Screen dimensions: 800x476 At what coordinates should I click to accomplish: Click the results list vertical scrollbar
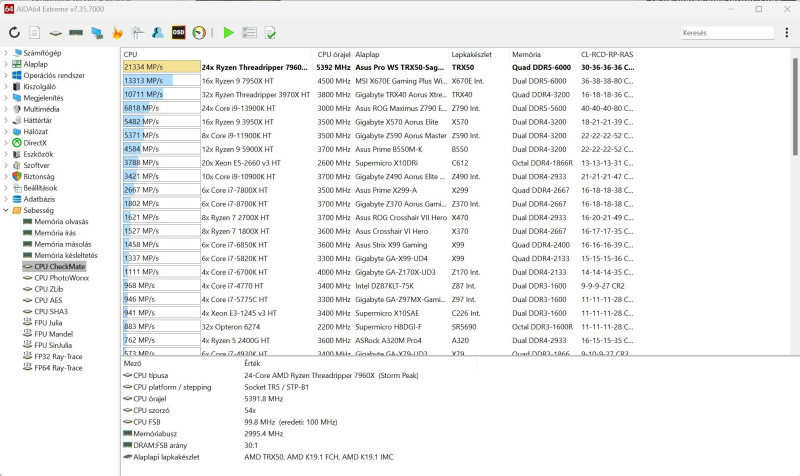pyautogui.click(x=795, y=107)
